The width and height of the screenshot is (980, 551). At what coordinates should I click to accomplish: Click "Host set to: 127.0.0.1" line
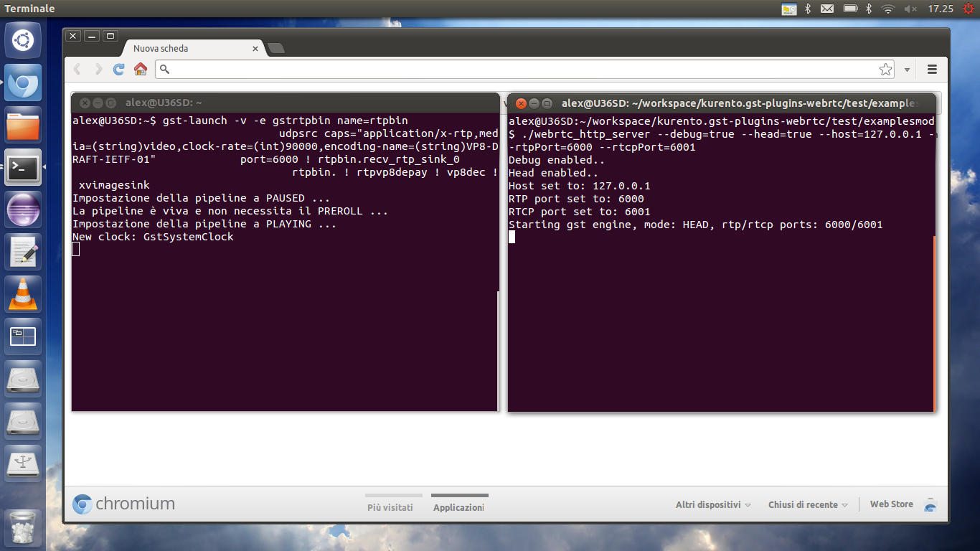pos(580,186)
